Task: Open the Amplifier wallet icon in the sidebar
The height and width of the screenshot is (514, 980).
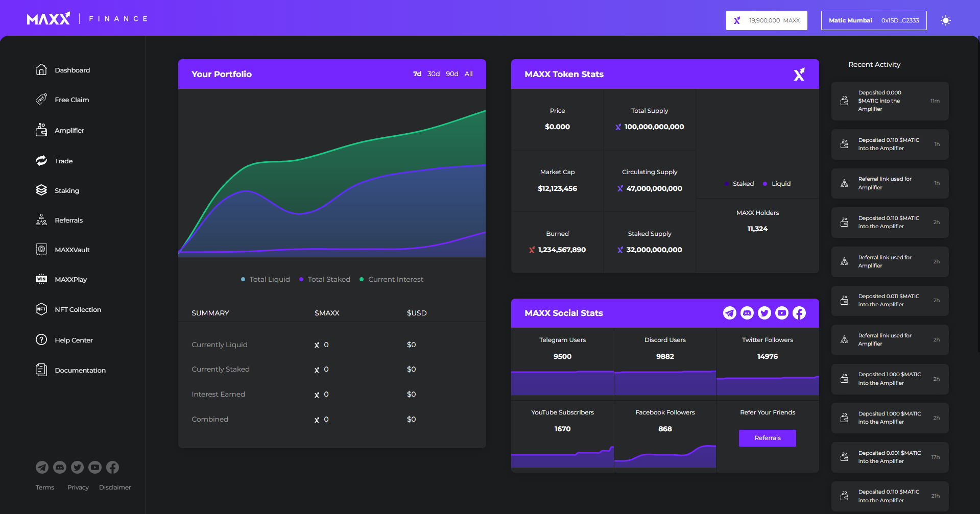Action: click(x=41, y=130)
